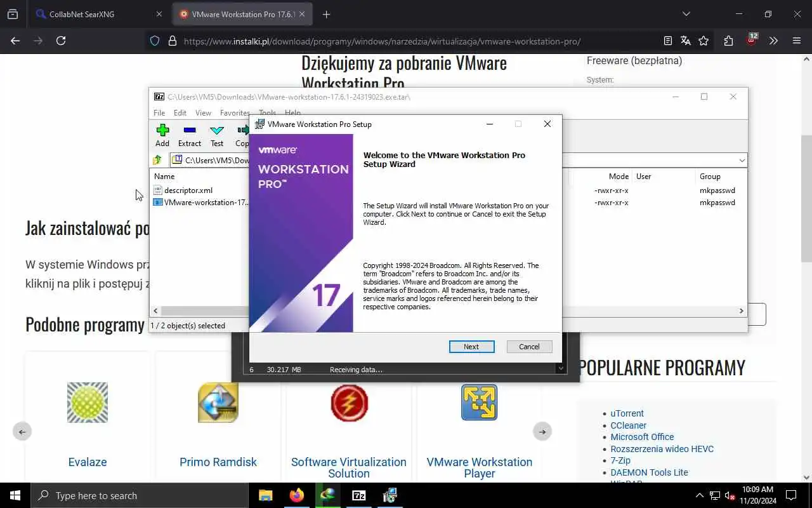Click the Windows Start button
This screenshot has height=508, width=812.
click(15, 495)
